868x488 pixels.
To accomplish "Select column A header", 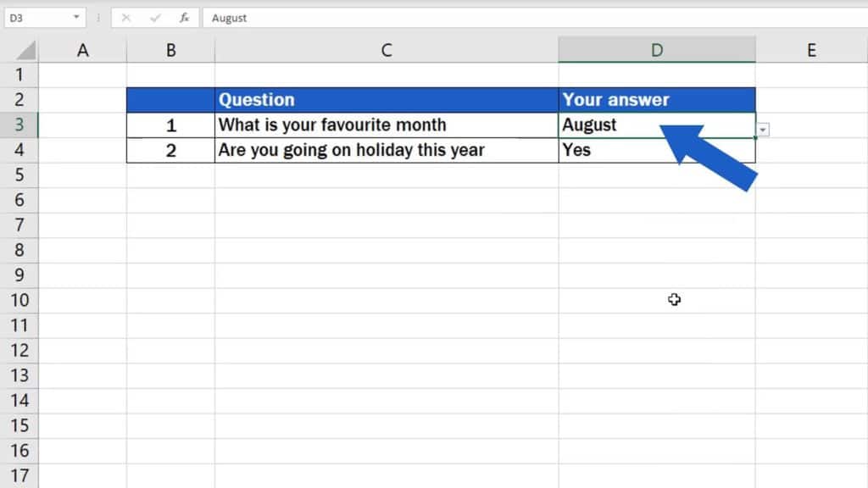I will click(82, 50).
